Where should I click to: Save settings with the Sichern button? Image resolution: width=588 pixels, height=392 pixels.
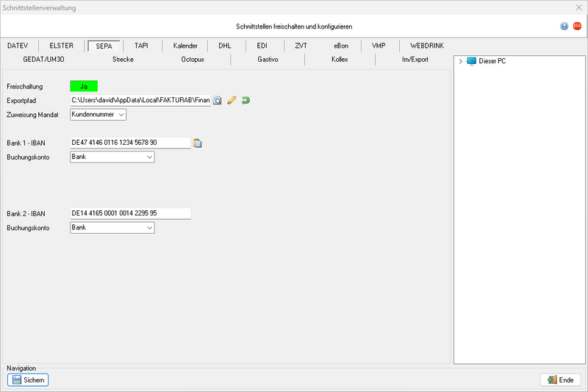28,379
